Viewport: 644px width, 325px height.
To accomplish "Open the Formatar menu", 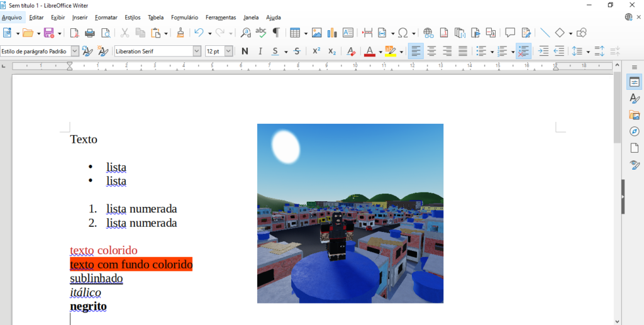I will click(x=106, y=18).
